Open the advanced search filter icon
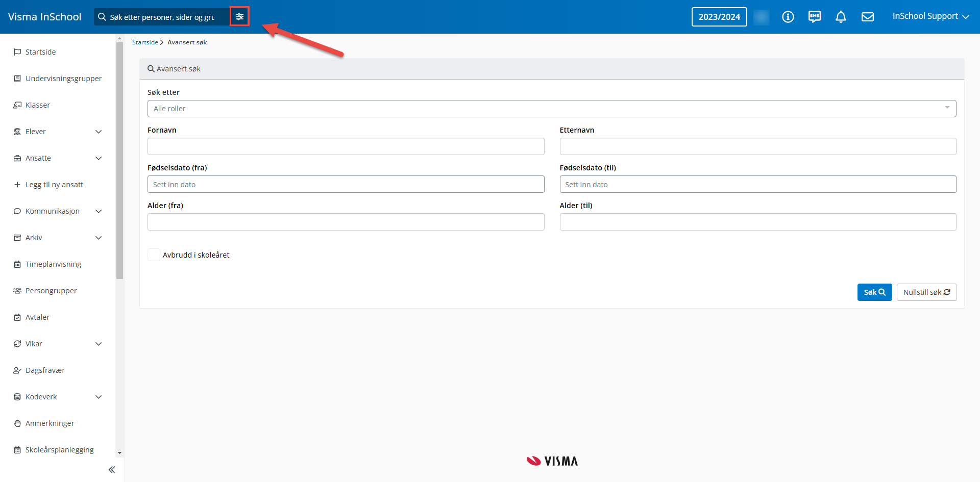Viewport: 980px width, 482px height. tap(239, 17)
